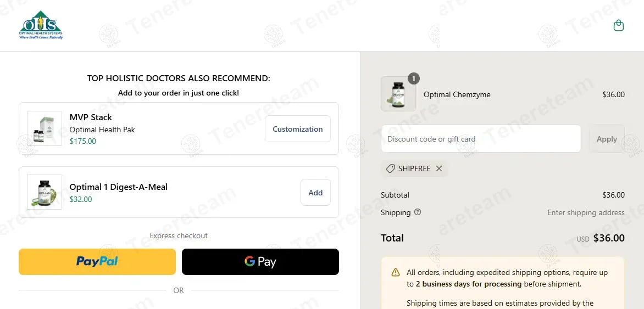Focus the discount code or gift card field
644x309 pixels.
coord(481,139)
